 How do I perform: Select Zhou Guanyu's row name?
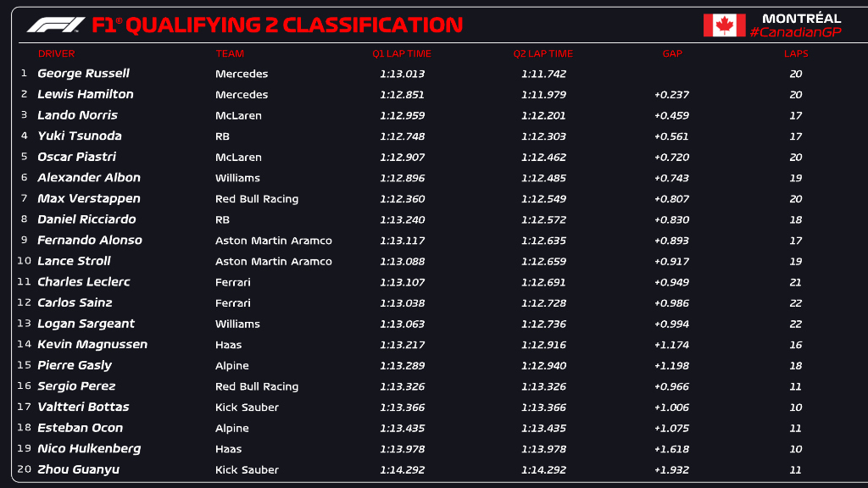pyautogui.click(x=78, y=469)
